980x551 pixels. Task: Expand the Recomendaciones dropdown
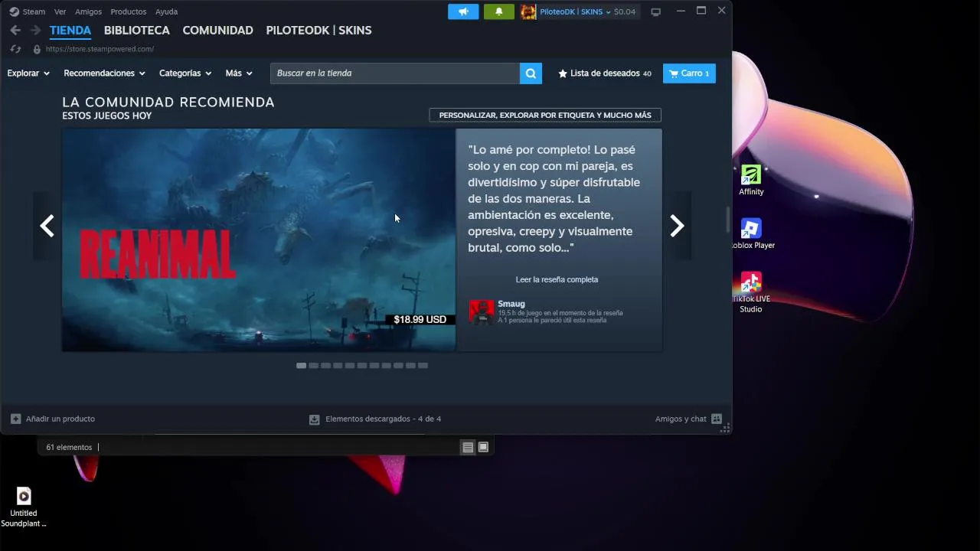(104, 73)
